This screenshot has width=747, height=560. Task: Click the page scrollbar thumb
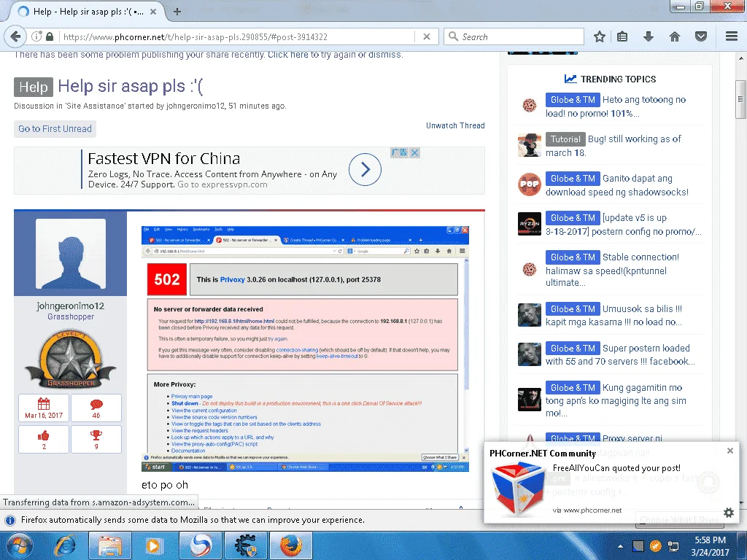[x=740, y=99]
